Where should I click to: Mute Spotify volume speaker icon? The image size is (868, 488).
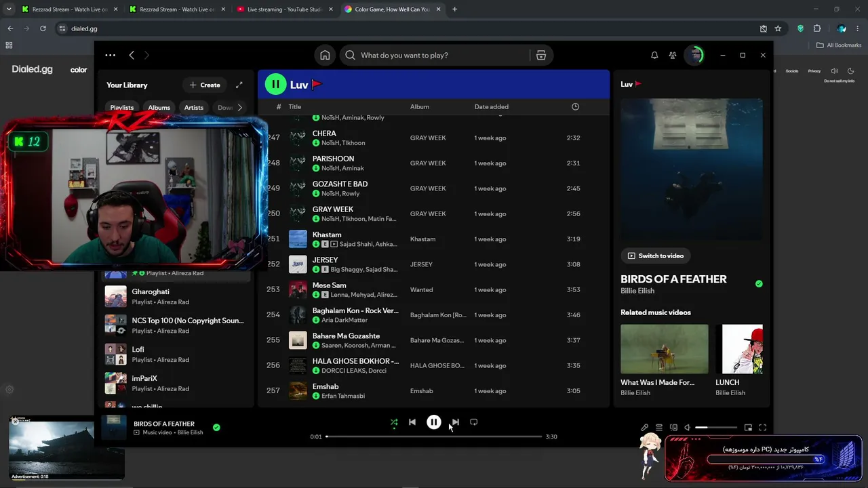[x=687, y=428]
